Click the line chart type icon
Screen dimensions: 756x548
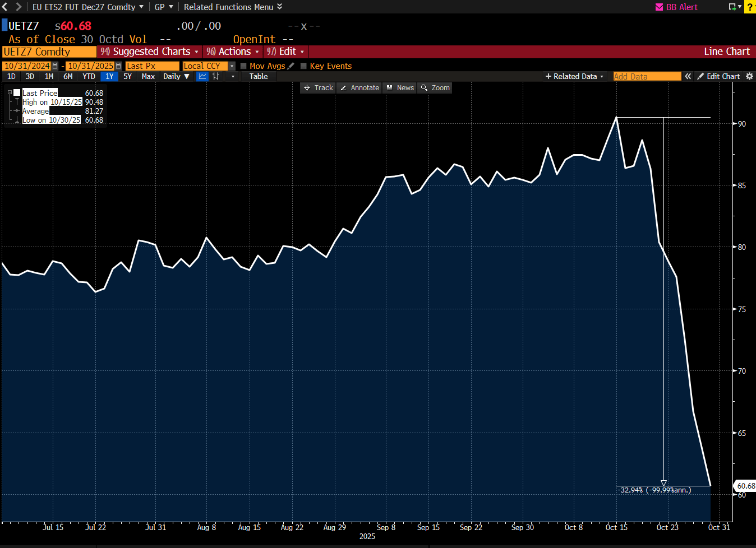pyautogui.click(x=202, y=76)
